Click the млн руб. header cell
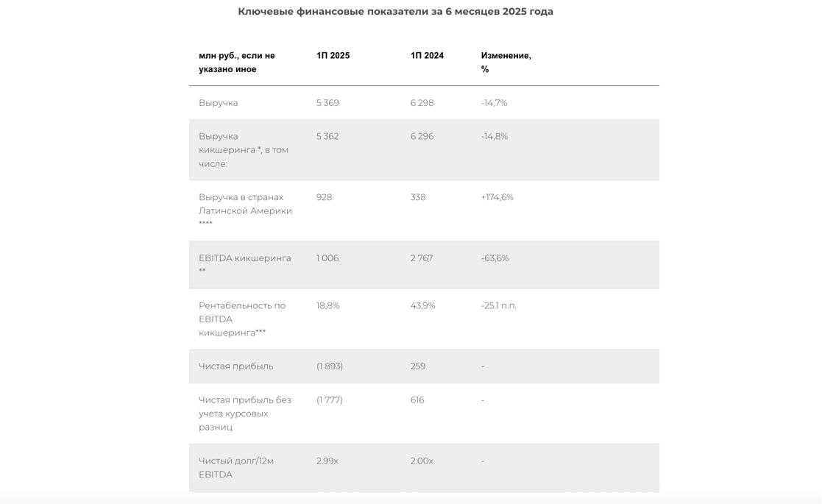Viewport: 822px width, 504px height. coord(236,62)
